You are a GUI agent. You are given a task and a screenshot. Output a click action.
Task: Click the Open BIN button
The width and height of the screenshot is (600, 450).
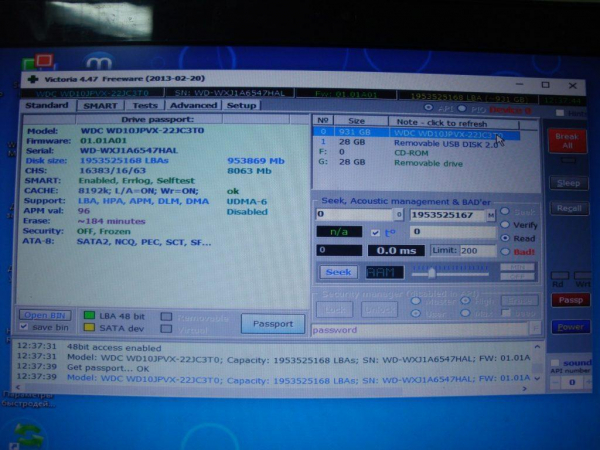45,315
